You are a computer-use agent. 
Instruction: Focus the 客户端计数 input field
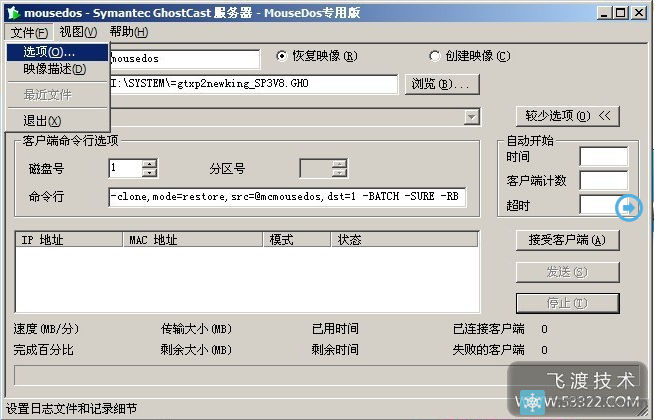click(x=603, y=180)
